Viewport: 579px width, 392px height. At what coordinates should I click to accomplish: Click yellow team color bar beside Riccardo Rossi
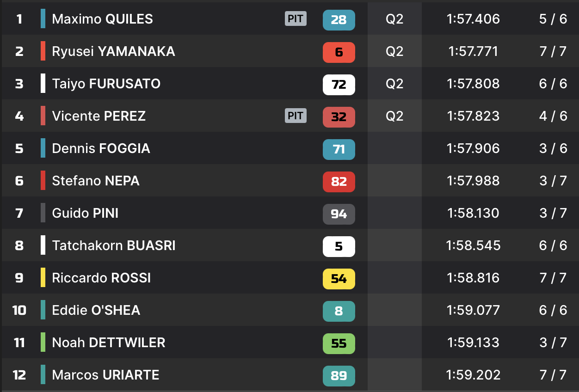[x=43, y=278]
